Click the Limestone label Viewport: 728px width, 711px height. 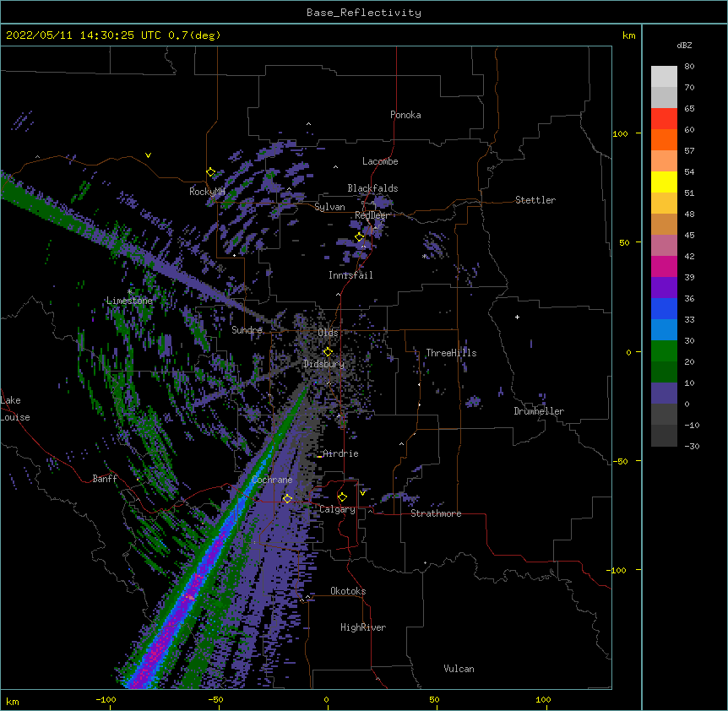129,301
